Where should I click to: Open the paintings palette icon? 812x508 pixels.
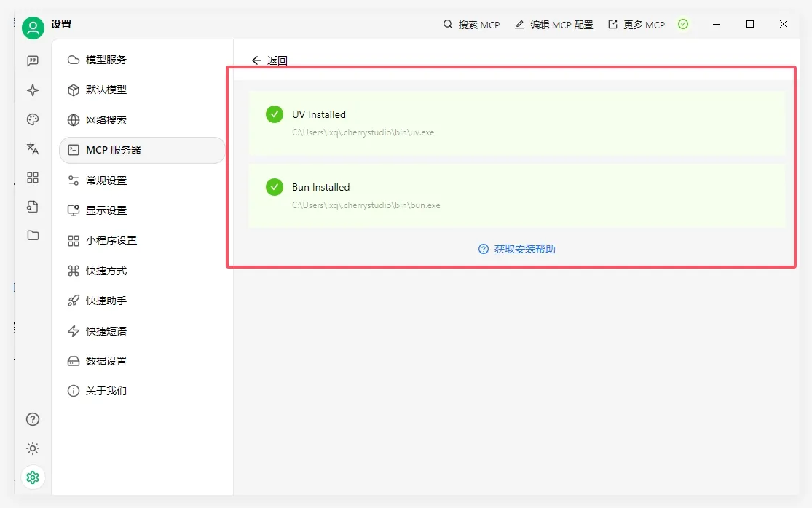(33, 119)
